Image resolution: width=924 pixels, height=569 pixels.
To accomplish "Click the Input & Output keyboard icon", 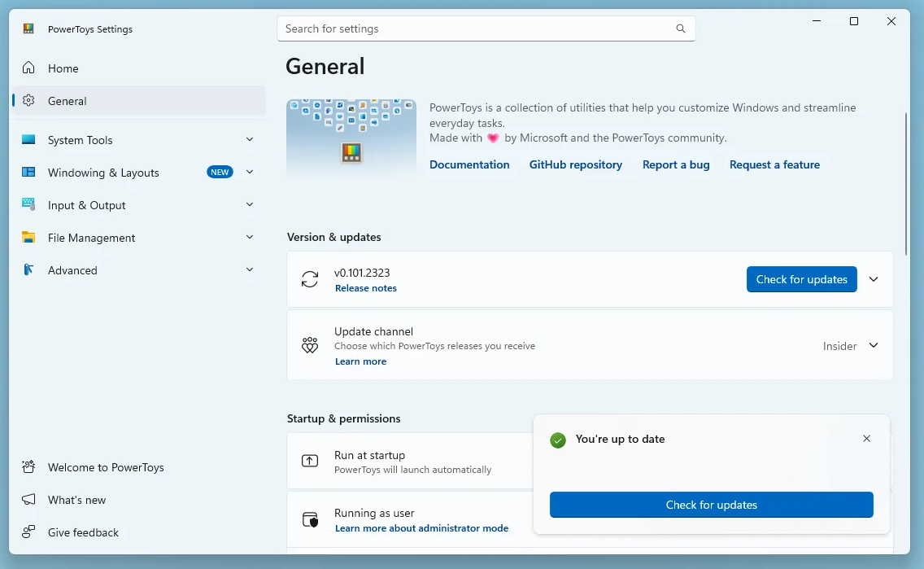I will (28, 204).
